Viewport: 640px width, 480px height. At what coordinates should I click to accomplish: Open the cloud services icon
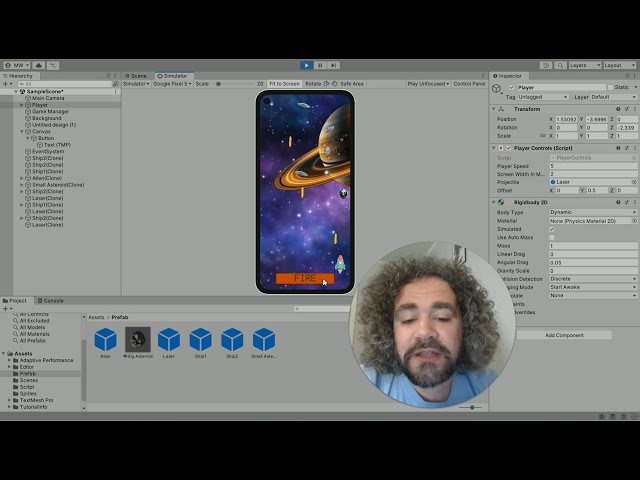[39, 65]
